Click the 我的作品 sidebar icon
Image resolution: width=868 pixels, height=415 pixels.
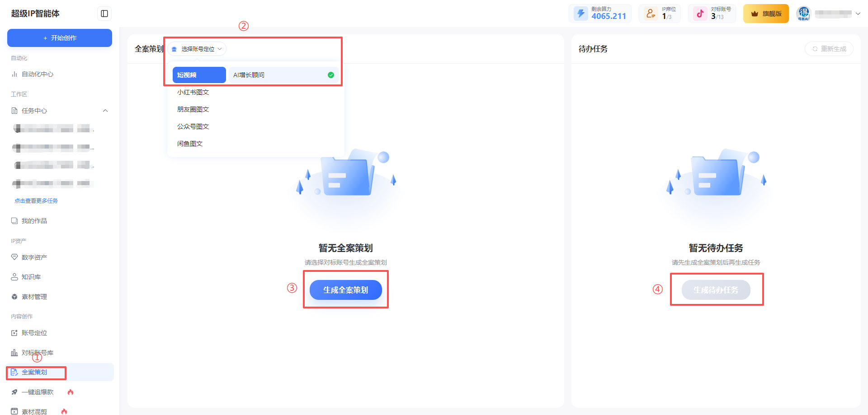pyautogui.click(x=14, y=221)
